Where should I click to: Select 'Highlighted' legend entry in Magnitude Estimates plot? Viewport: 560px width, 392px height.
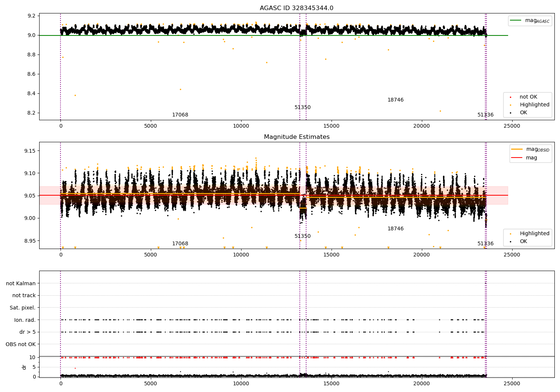coord(534,234)
